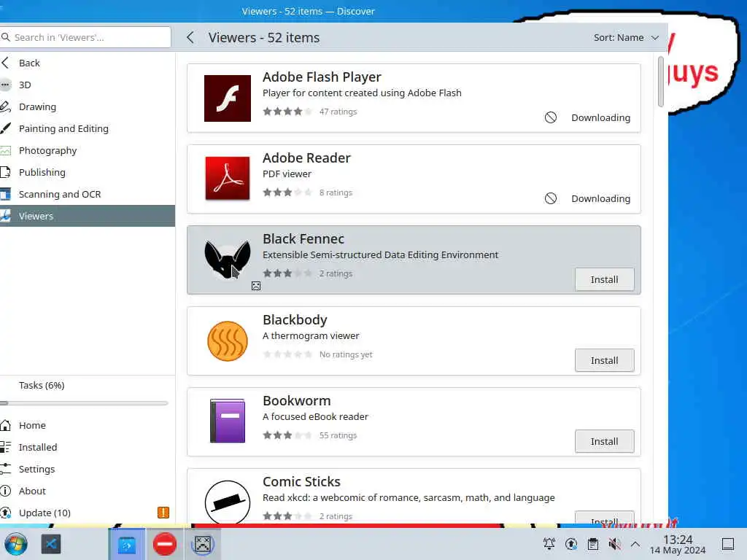The height and width of the screenshot is (560, 747).
Task: Open the Adobe Reader title
Action: [x=306, y=157]
